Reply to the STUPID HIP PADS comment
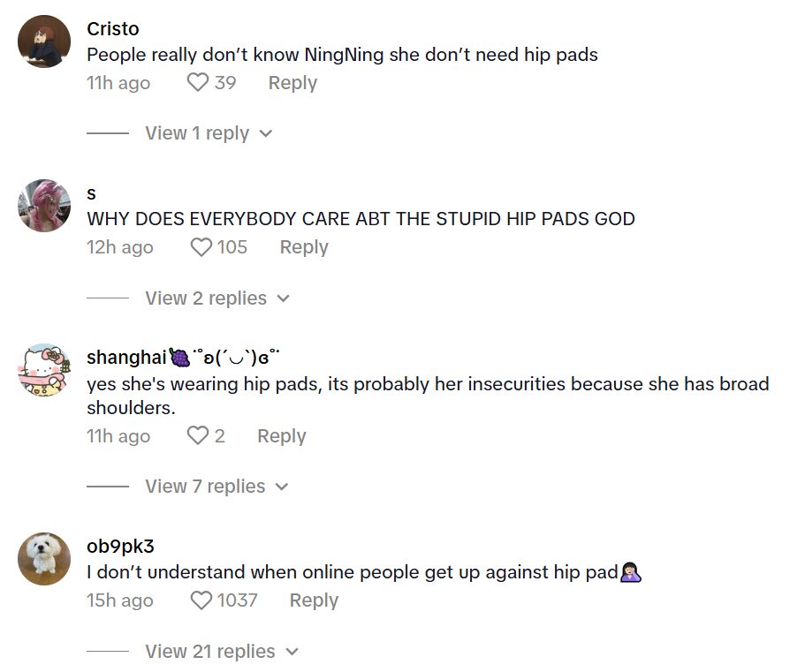Viewport: 805px width, 672px height. (304, 247)
